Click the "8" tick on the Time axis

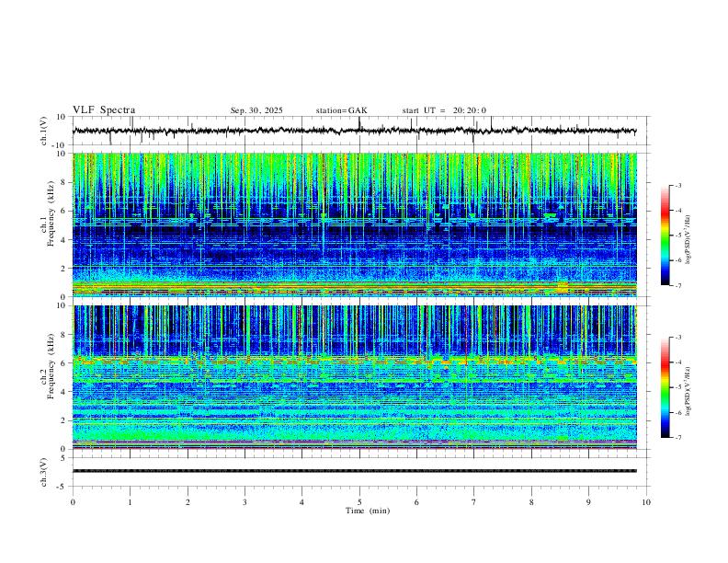[531, 502]
